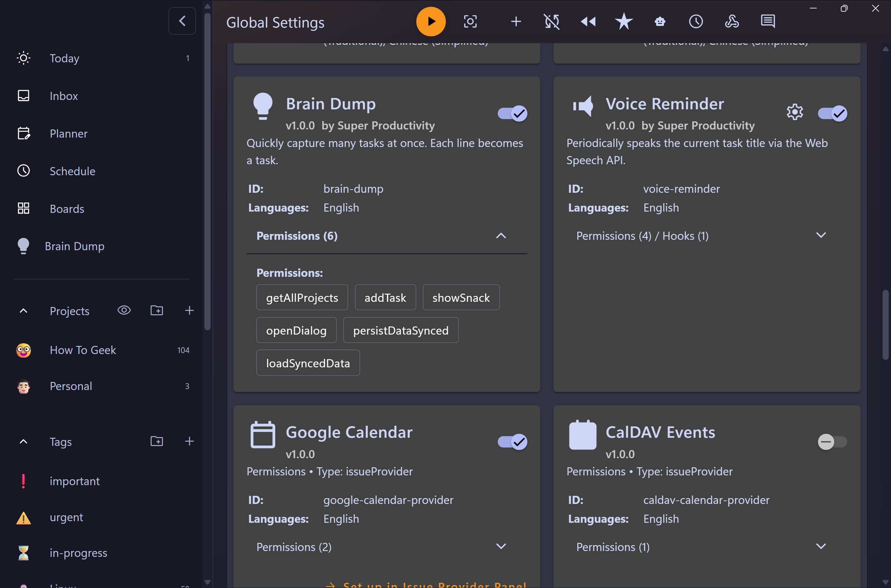Add a new task with the plus icon in top toolbar
This screenshot has width=891, height=588.
tap(516, 22)
